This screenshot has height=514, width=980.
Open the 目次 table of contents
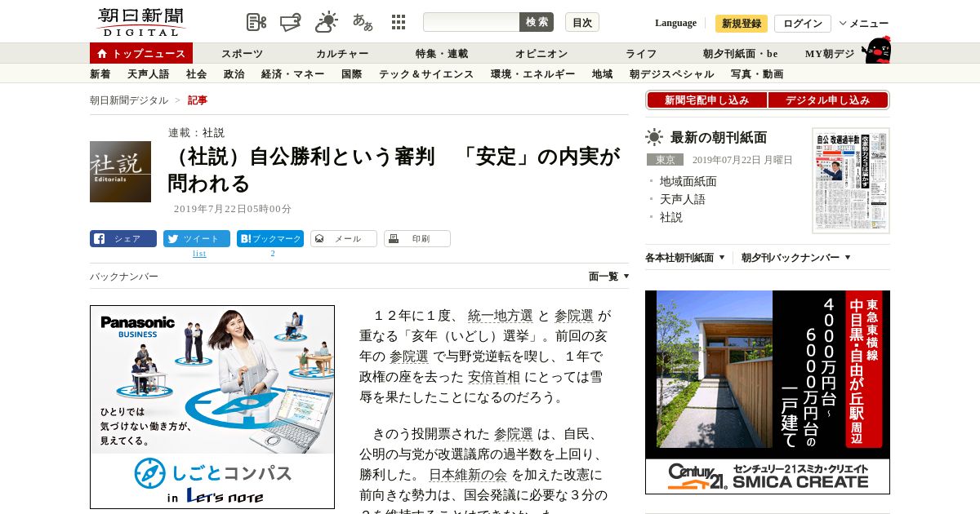click(x=582, y=22)
